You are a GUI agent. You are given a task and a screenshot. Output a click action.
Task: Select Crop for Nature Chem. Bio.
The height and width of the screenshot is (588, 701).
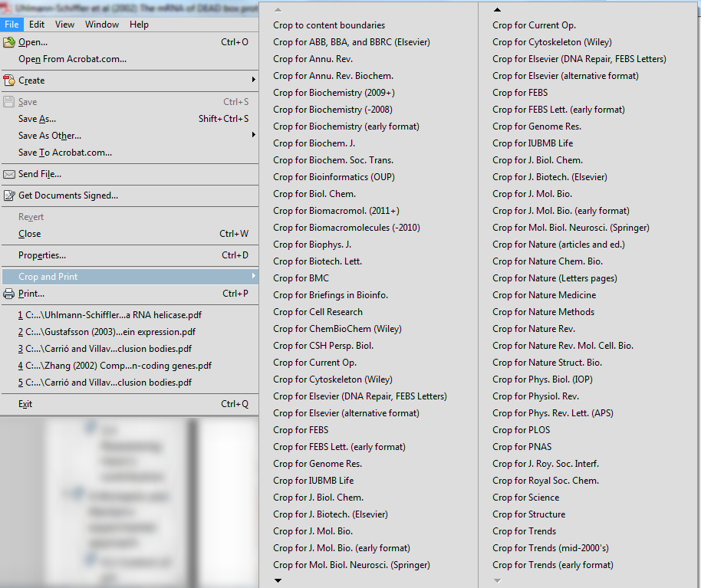548,261
